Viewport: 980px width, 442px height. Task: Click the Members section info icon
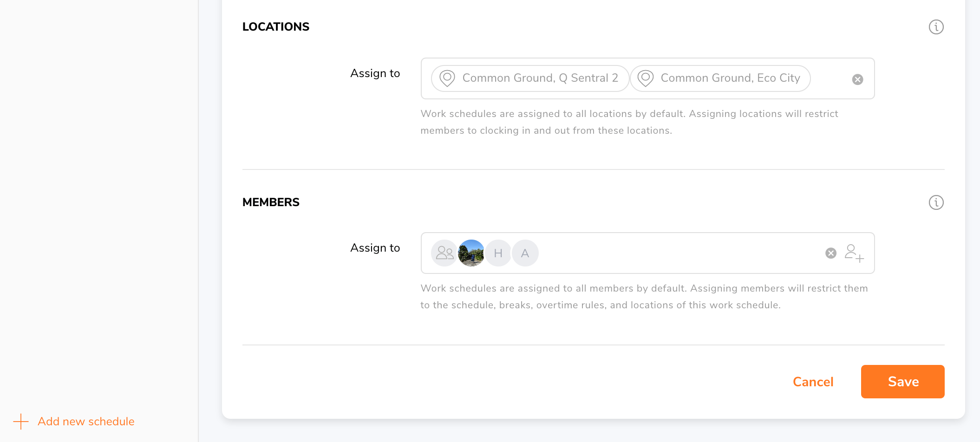(936, 202)
